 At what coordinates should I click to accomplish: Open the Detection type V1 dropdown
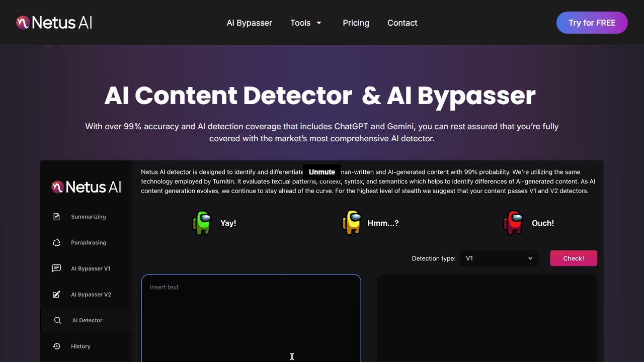(499, 258)
